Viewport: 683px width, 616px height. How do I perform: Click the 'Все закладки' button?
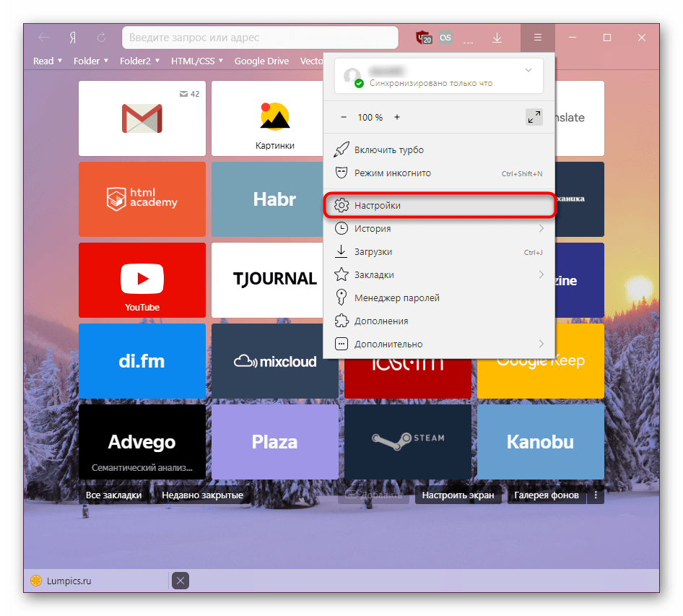pos(113,495)
